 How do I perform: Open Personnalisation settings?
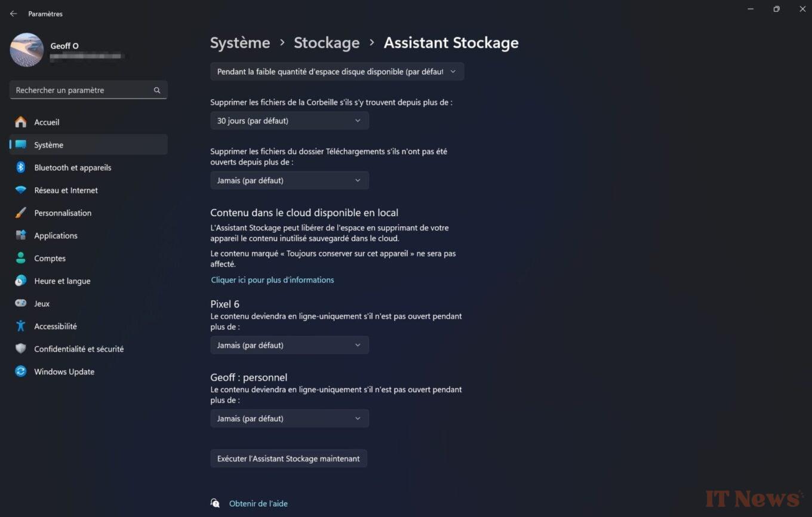click(63, 213)
